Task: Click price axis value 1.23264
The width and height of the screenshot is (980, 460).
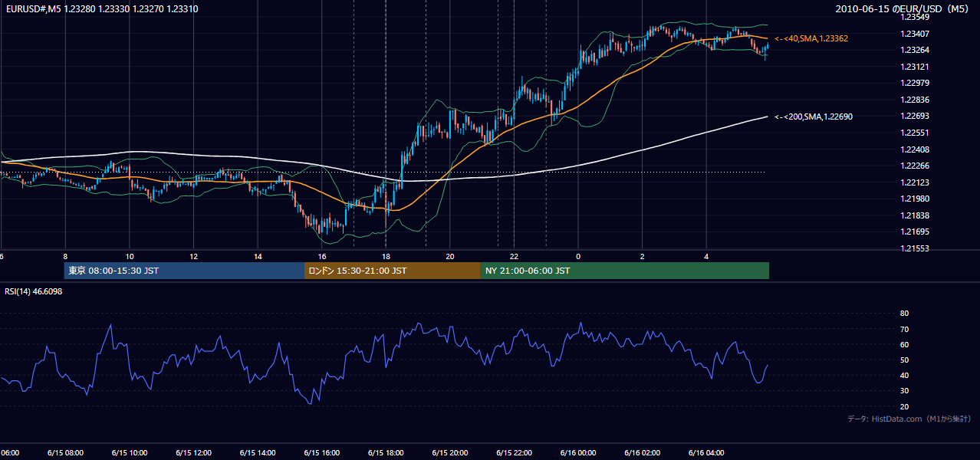Action: pyautogui.click(x=915, y=50)
